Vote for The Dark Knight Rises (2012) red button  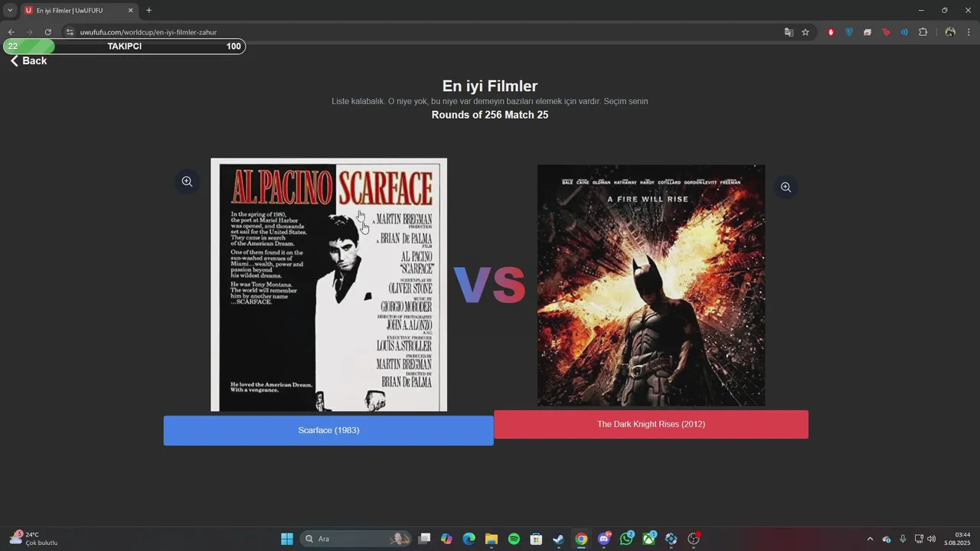(651, 425)
